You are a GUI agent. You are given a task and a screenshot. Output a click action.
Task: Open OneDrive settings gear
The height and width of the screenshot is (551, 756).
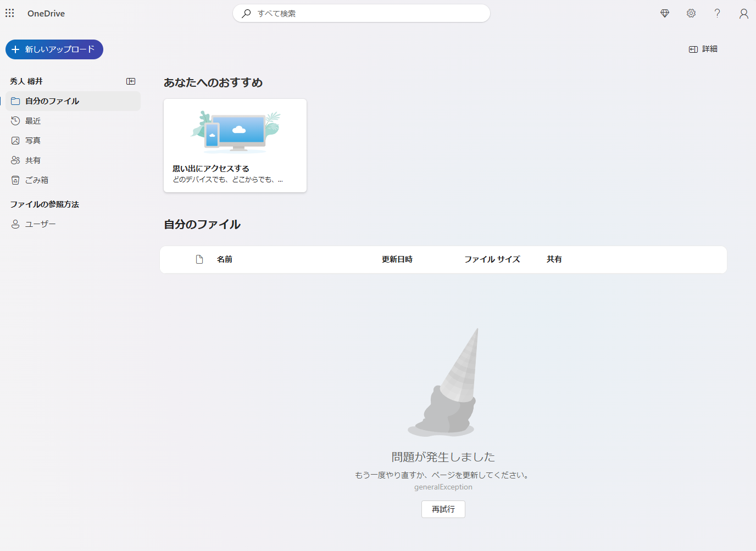coord(691,13)
